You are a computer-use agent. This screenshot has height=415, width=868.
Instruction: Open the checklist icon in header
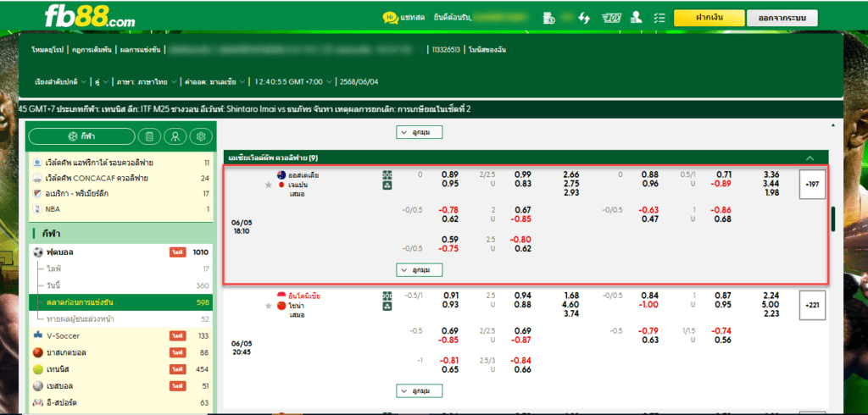coord(659,18)
